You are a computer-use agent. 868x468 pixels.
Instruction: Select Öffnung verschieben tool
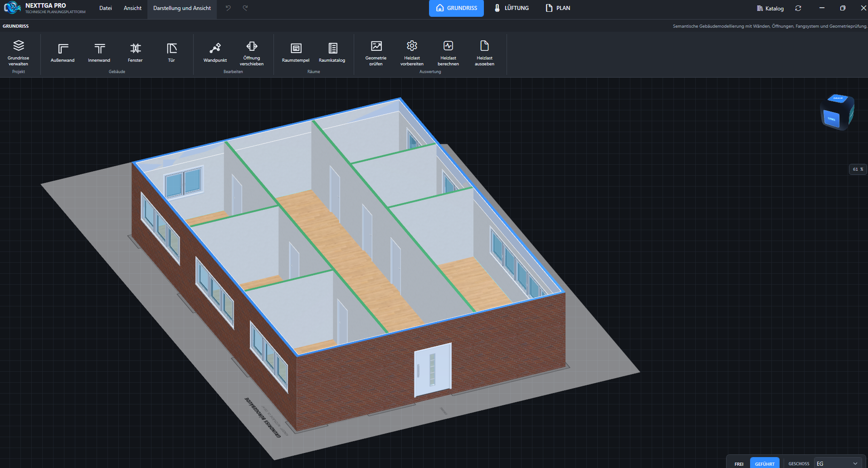point(252,53)
